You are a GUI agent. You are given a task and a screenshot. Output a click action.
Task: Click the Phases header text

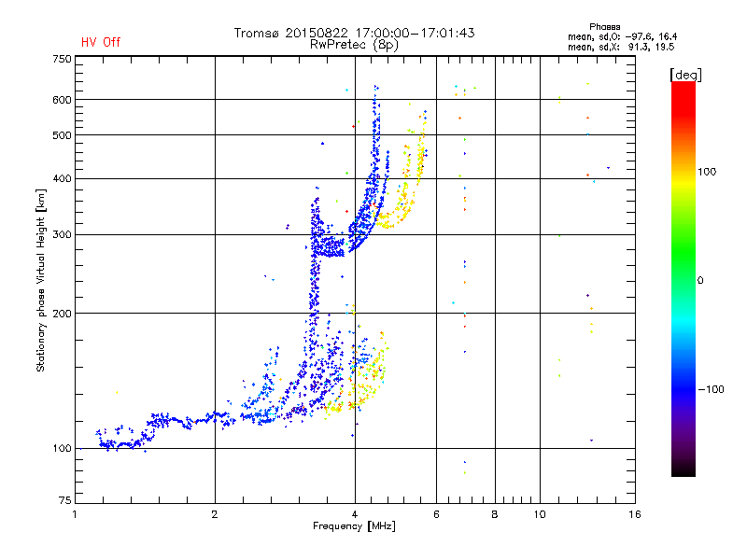604,27
